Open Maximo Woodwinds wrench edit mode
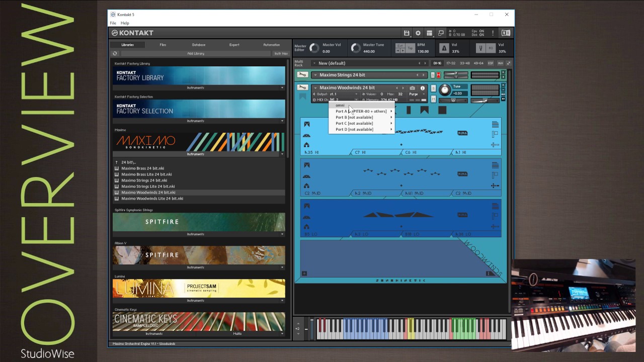Screen dimensions: 644x362 click(302, 87)
